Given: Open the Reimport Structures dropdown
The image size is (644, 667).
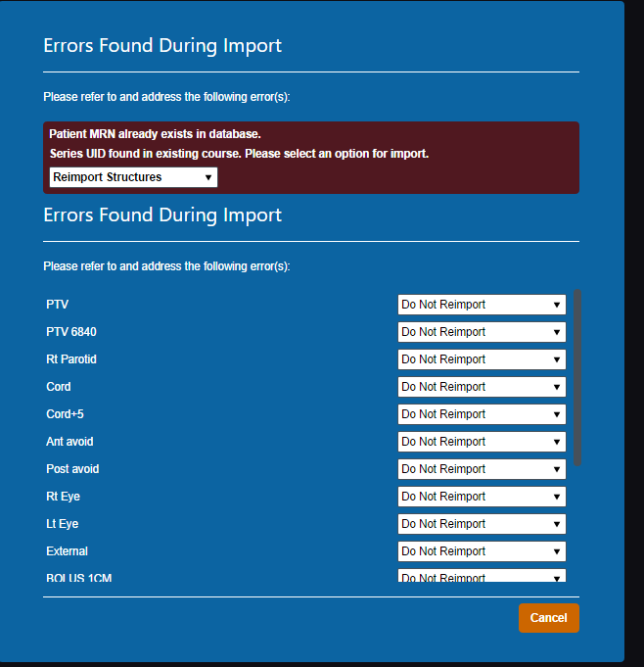Looking at the screenshot, I should pos(133,177).
